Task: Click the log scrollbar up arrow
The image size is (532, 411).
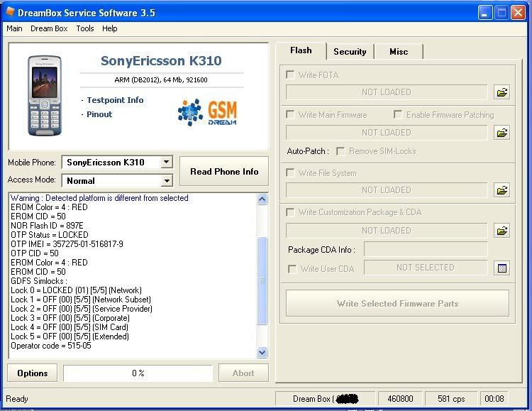Action: coord(262,199)
